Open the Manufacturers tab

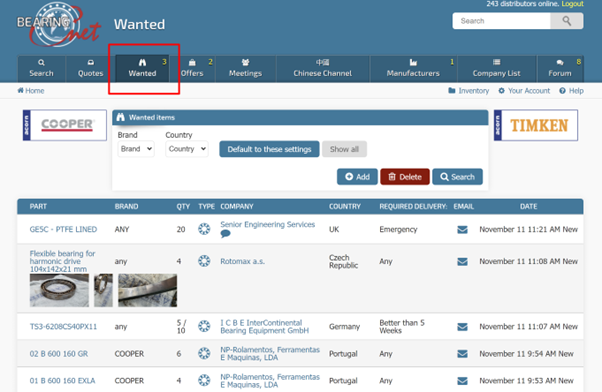pos(413,69)
